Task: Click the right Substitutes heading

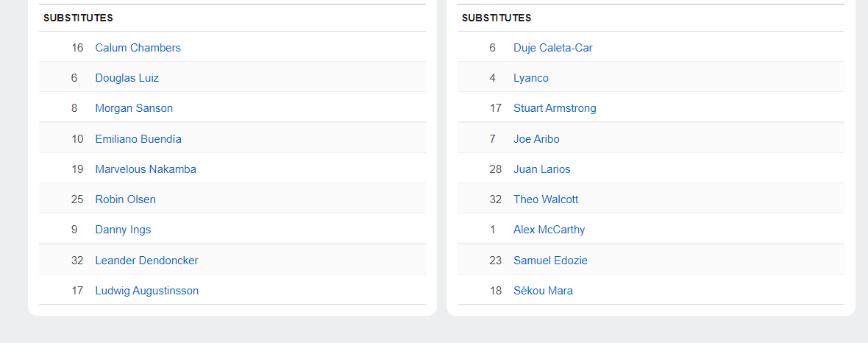Action: (x=497, y=18)
